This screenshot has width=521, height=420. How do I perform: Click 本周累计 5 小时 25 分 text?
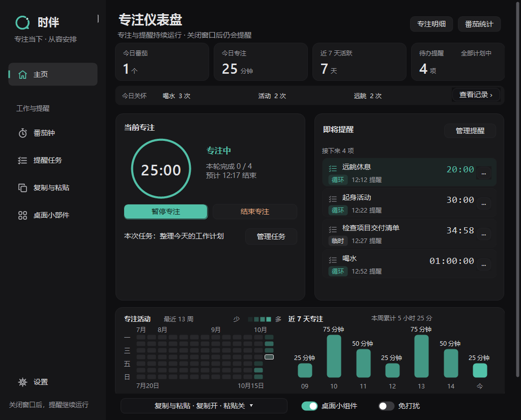(402, 318)
